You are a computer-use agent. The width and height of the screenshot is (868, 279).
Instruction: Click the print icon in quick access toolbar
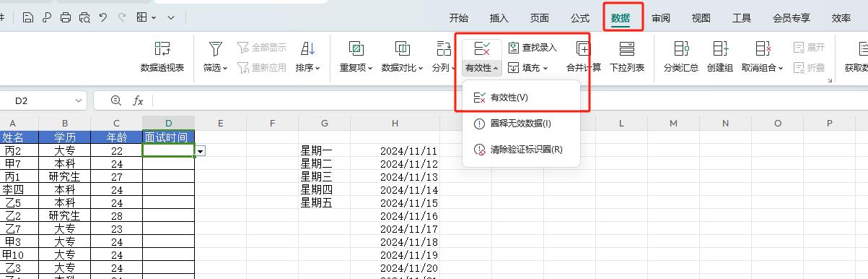(66, 17)
